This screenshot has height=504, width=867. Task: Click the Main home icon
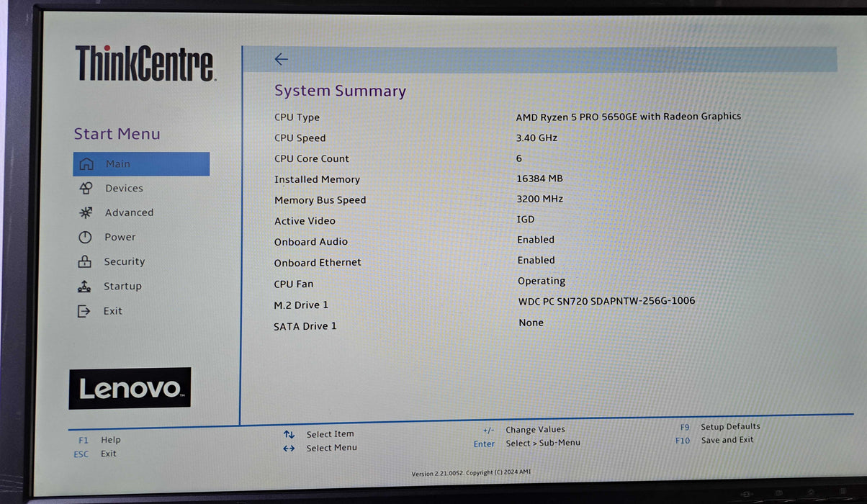(x=86, y=164)
